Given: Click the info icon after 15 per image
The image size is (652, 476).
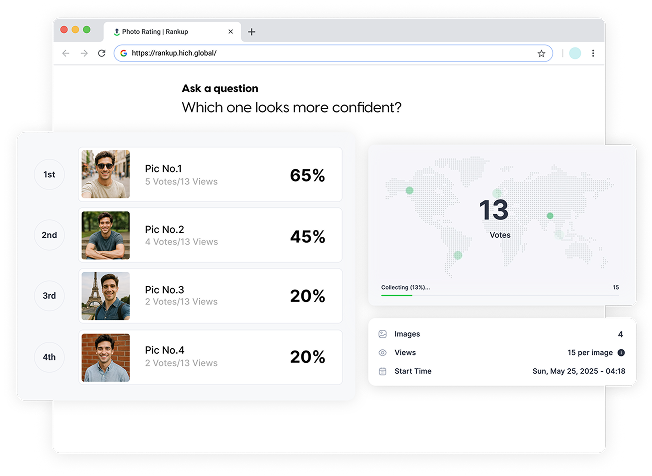Looking at the screenshot, I should click(x=621, y=353).
